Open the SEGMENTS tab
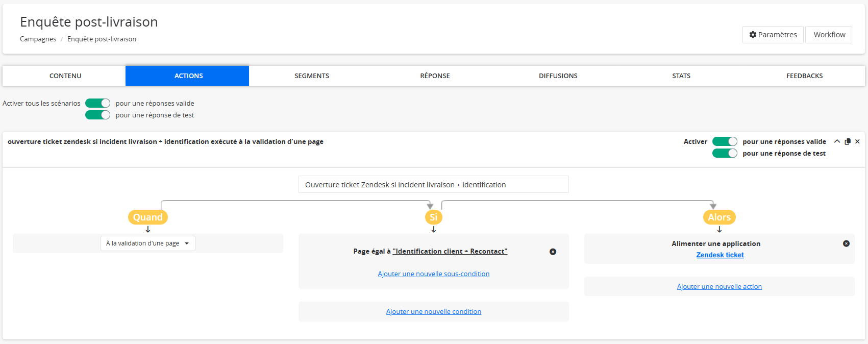 pyautogui.click(x=312, y=76)
